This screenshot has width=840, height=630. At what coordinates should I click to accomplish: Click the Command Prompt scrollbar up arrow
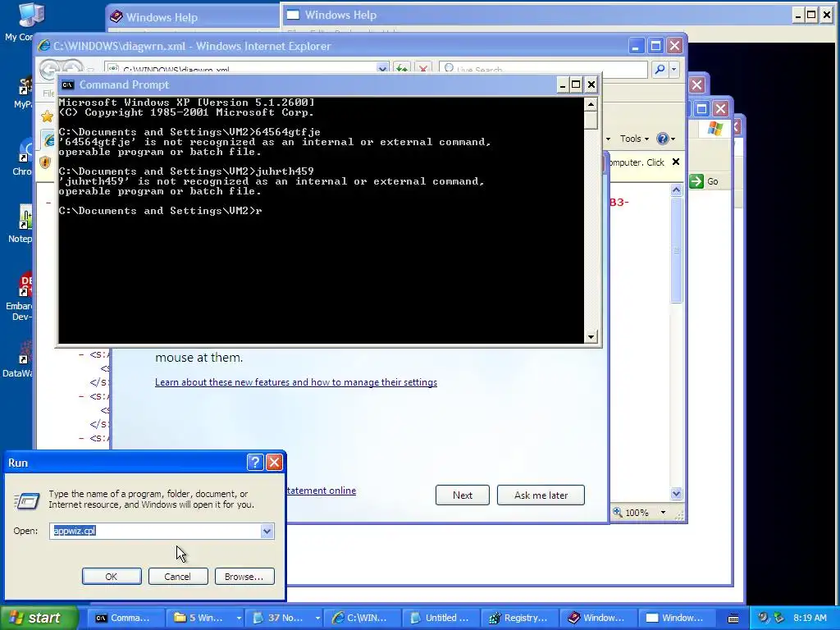tap(591, 104)
